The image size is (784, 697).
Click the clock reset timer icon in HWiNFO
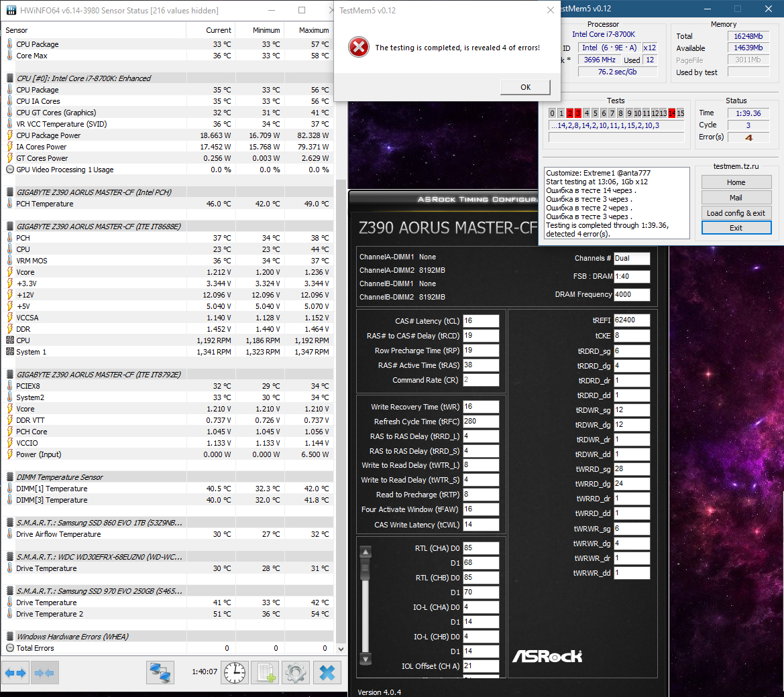[x=235, y=672]
